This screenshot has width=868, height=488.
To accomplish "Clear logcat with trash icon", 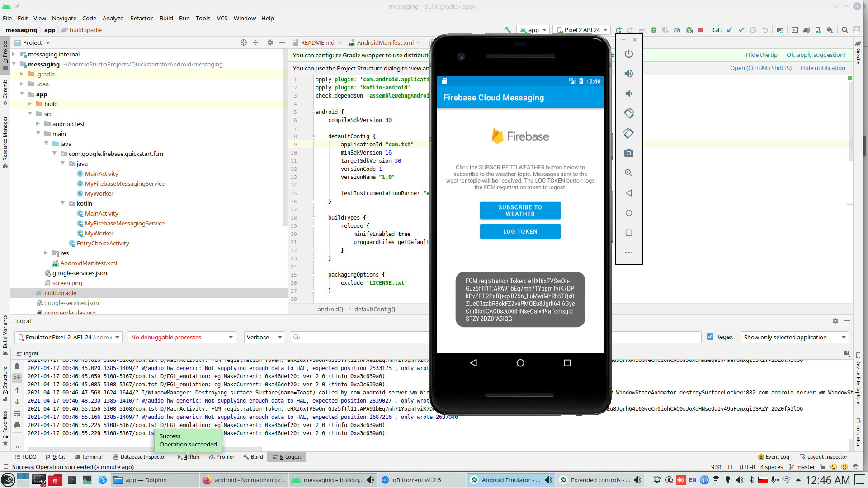I will click(17, 366).
